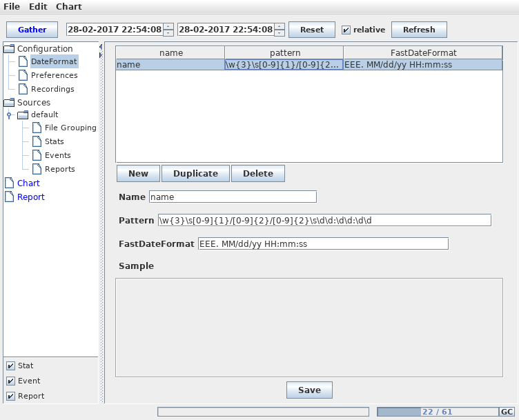Open the Edit menu
Image resolution: width=519 pixels, height=420 pixels.
coord(38,7)
